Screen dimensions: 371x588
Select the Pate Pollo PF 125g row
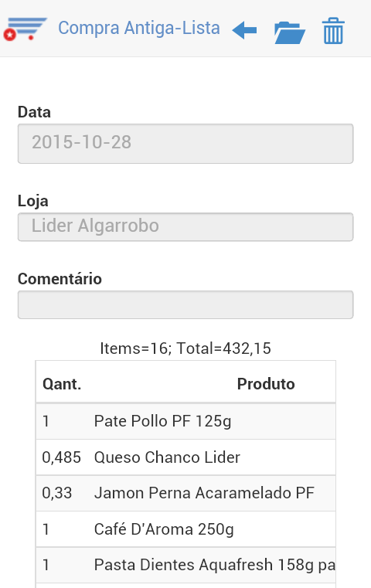pyautogui.click(x=185, y=421)
